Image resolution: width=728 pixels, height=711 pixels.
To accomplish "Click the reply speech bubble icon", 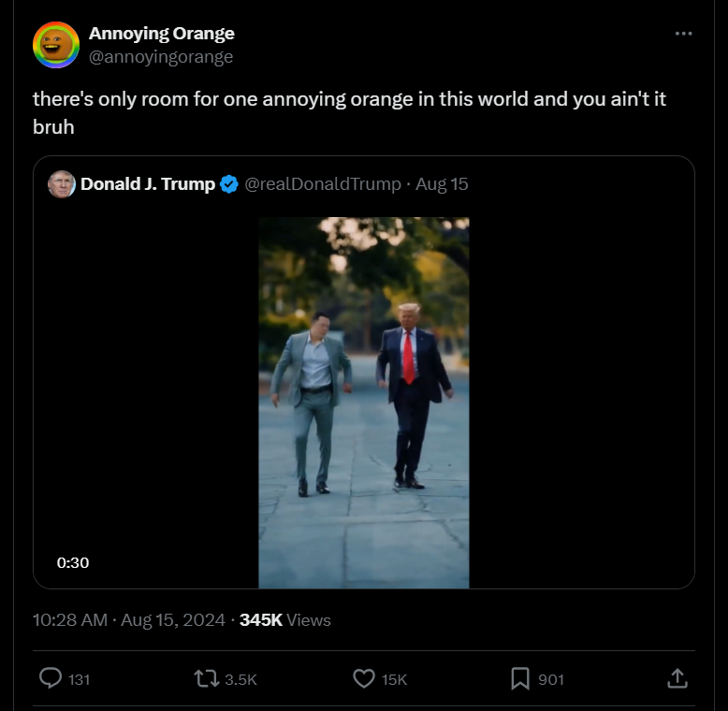I will (51, 678).
